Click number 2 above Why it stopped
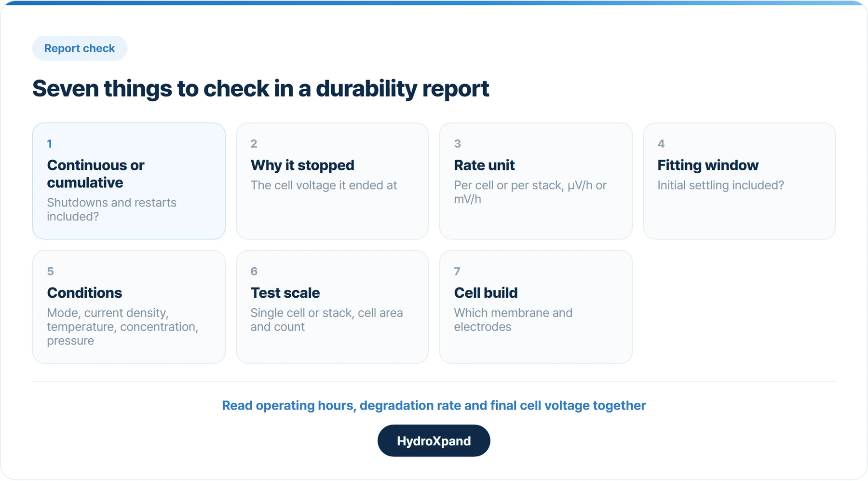This screenshot has width=868, height=481. pyautogui.click(x=254, y=144)
